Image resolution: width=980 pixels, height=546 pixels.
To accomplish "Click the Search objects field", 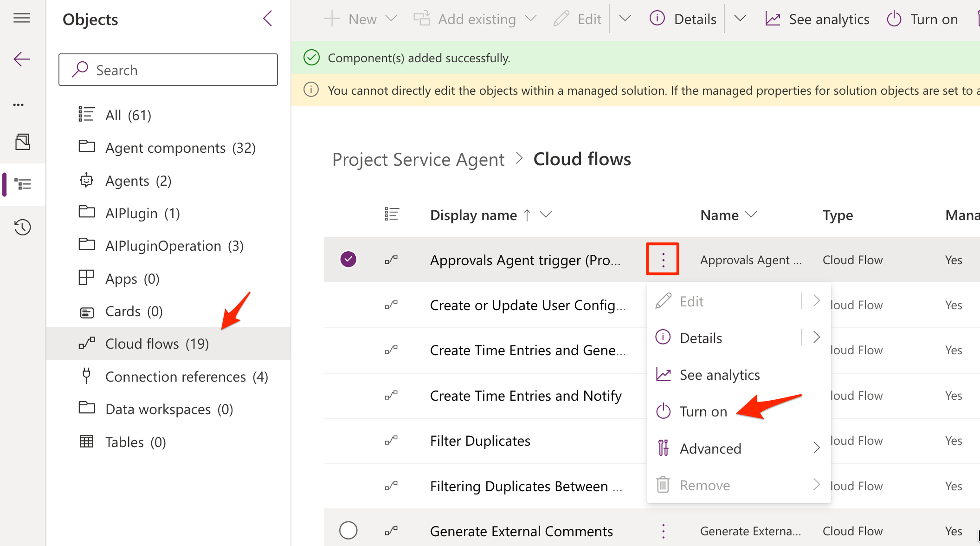I will tap(168, 70).
